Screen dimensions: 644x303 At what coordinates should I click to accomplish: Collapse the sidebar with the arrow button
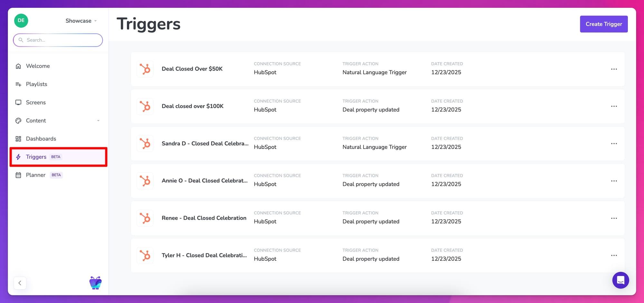point(20,283)
